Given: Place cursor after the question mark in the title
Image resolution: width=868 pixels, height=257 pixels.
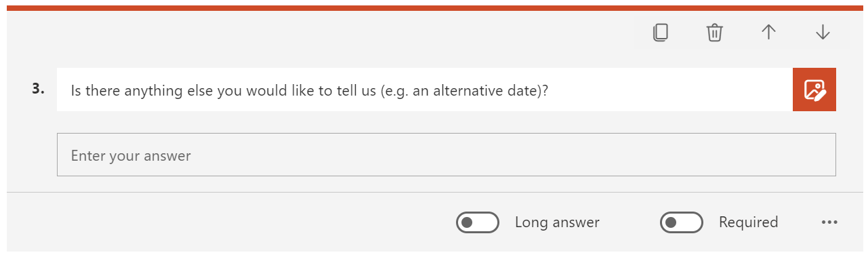Looking at the screenshot, I should [550, 90].
